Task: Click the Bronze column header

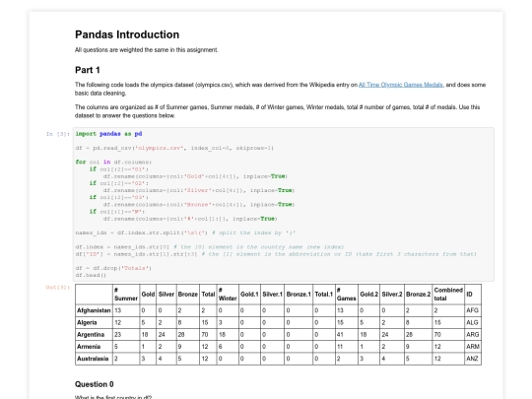Action: 188,295
